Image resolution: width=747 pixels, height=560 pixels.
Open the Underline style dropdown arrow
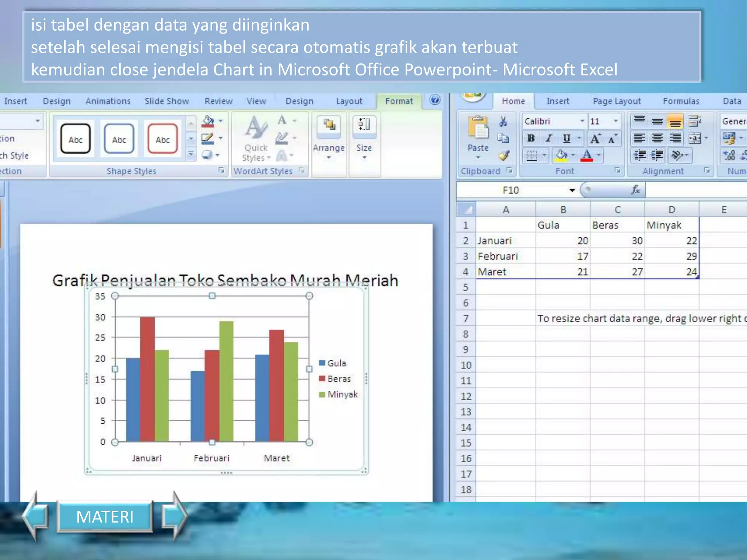coord(579,139)
